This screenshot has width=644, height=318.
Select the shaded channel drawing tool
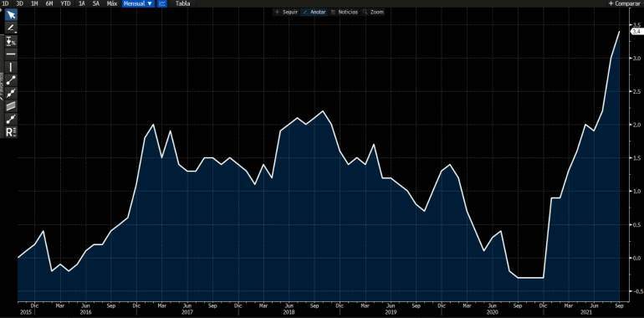pos(11,106)
